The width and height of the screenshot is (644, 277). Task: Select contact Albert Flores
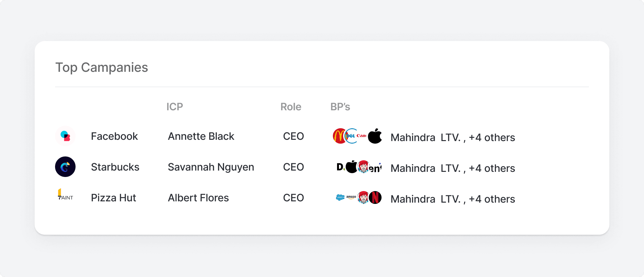click(198, 198)
